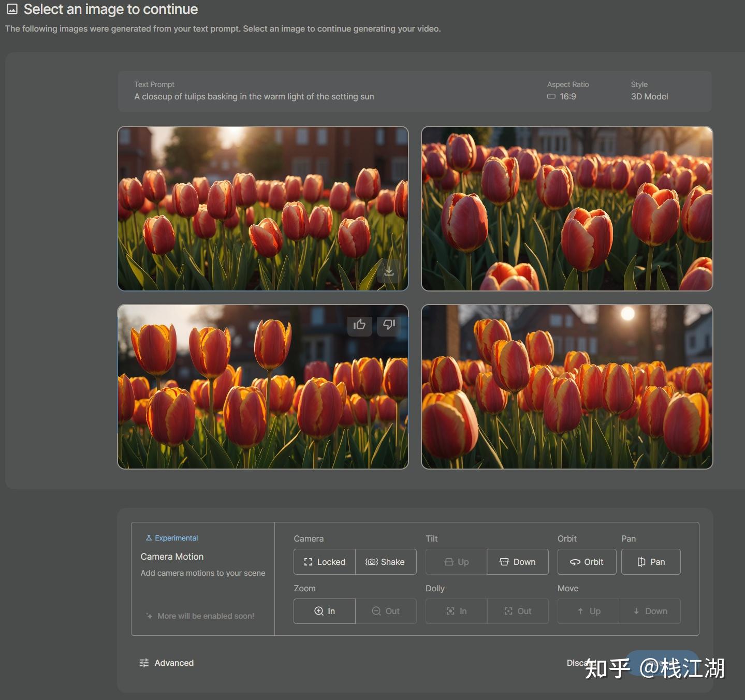Select the bottom-right tulip image with sun
The width and height of the screenshot is (745, 700).
567,387
